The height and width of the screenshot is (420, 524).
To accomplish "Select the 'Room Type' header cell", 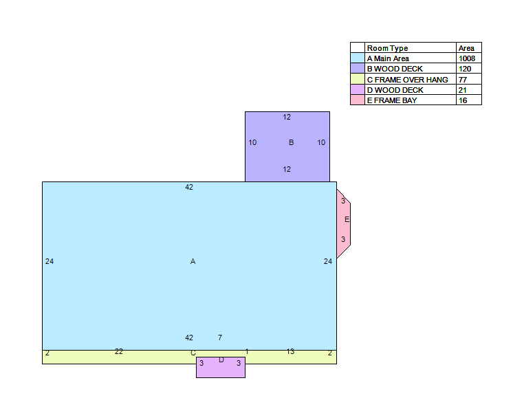I will [x=411, y=48].
